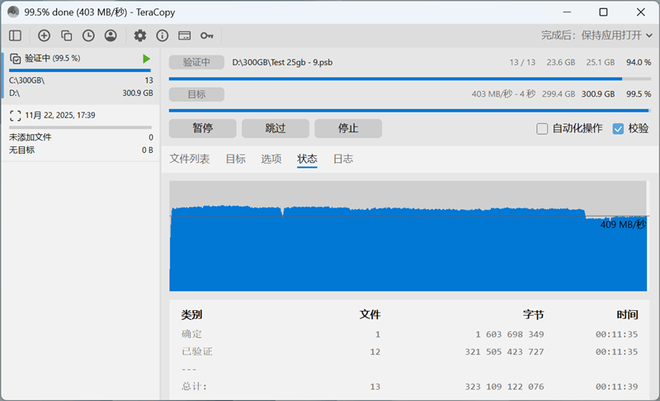Open the history clock icon
Viewport: 660px width, 401px height.
88,35
